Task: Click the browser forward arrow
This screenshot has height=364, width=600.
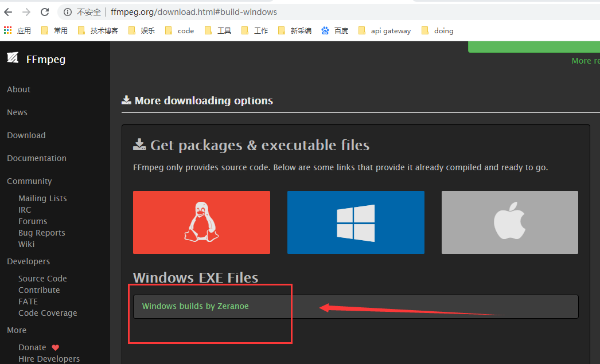Action: [26, 12]
